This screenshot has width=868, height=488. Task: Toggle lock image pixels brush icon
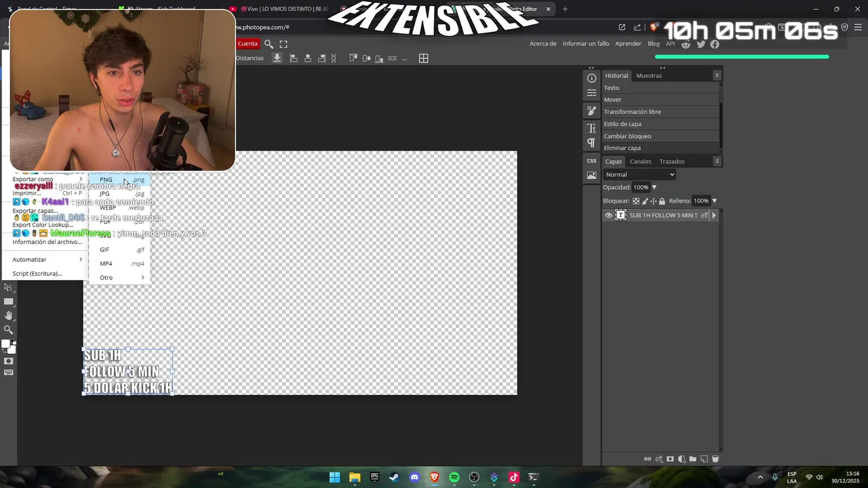tap(644, 201)
